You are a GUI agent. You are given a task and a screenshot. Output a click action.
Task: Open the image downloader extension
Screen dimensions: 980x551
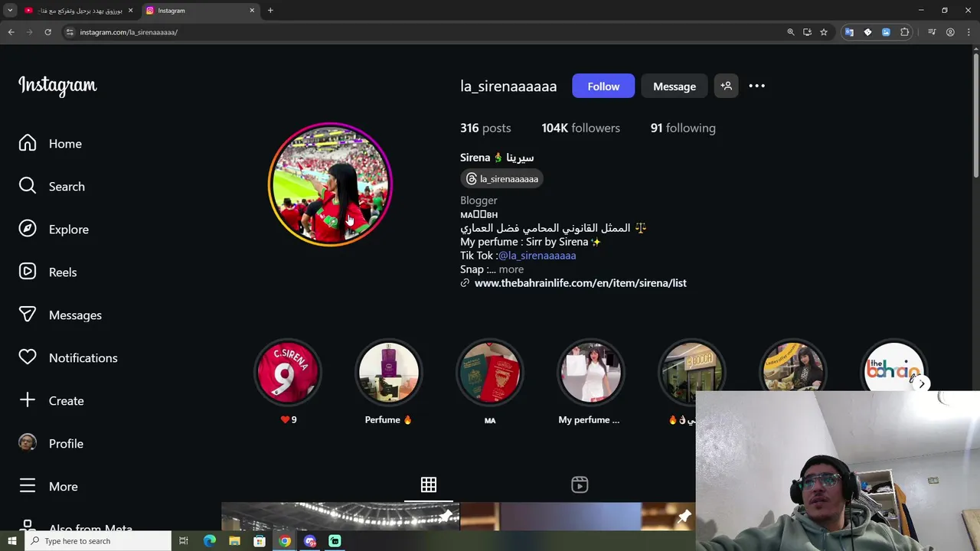[886, 32]
